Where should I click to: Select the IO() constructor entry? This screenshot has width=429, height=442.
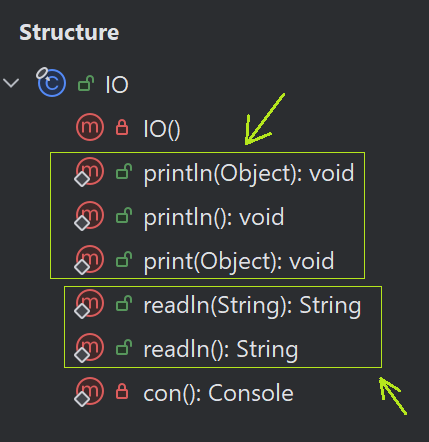click(162, 129)
